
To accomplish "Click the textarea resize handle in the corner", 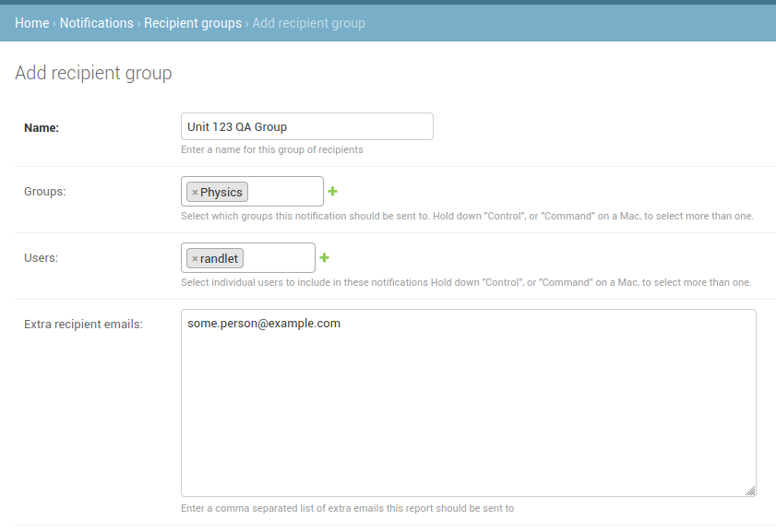I will click(750, 491).
